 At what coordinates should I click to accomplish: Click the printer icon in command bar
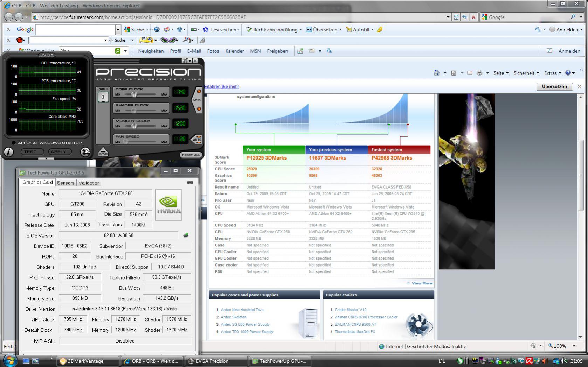[x=479, y=73]
